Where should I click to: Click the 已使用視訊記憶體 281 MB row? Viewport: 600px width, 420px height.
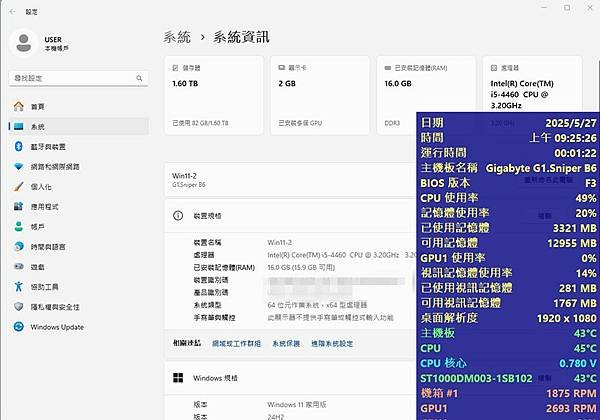(x=508, y=288)
